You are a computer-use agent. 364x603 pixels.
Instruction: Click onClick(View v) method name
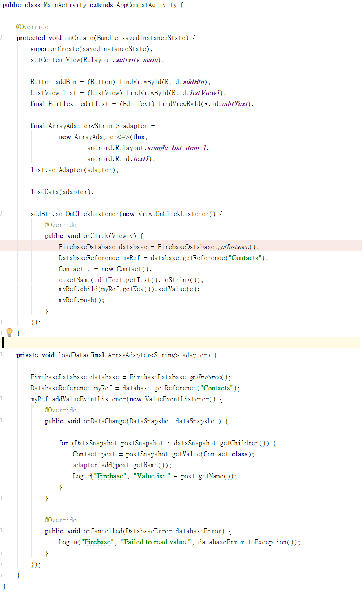click(x=96, y=236)
